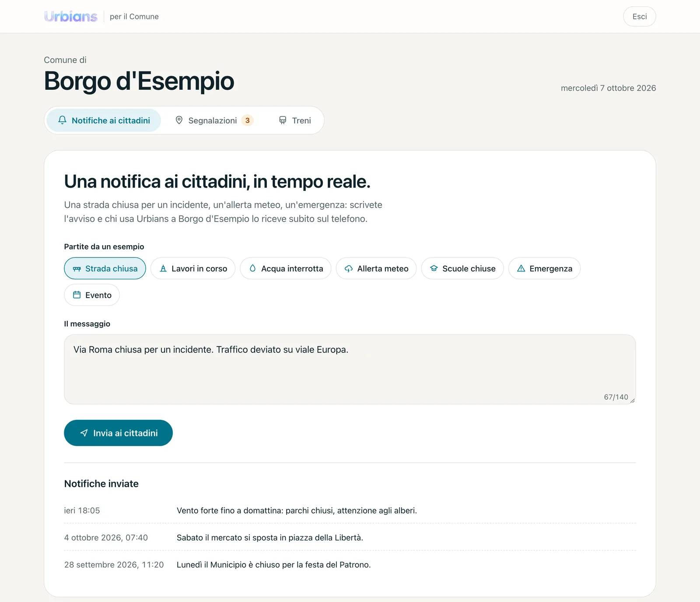Click the 67/140 character counter
This screenshot has height=602, width=700.
[x=616, y=397]
